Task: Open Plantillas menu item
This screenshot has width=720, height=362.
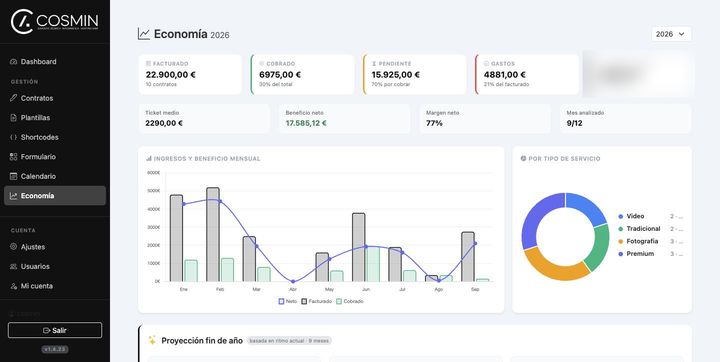Action: tap(55, 118)
